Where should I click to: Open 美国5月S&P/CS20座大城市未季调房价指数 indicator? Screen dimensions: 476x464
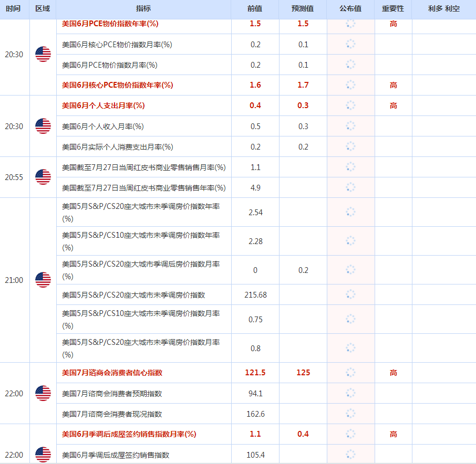point(133,295)
